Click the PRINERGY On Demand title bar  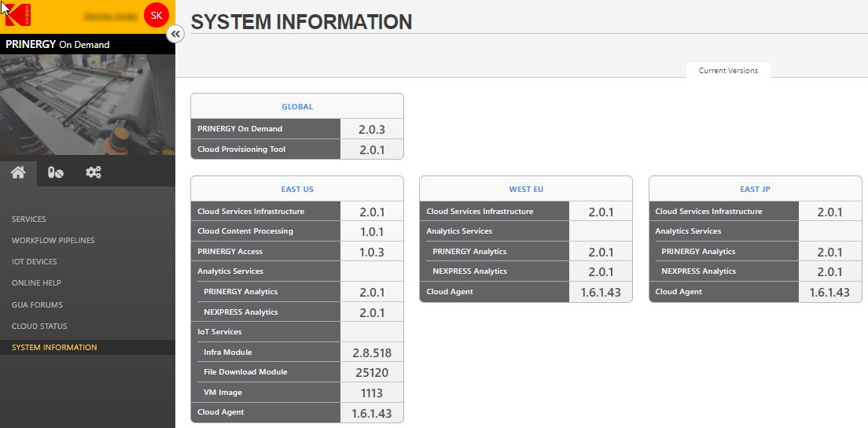(x=87, y=44)
